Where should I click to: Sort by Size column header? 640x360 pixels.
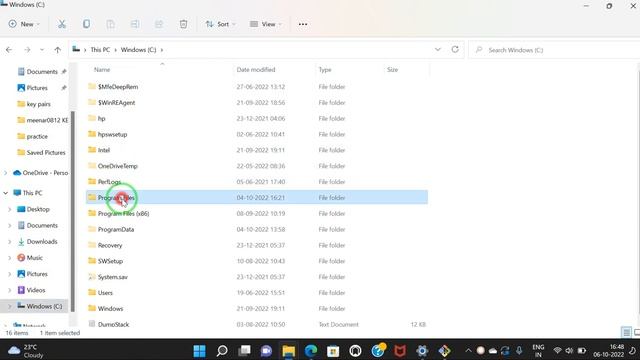click(x=392, y=70)
